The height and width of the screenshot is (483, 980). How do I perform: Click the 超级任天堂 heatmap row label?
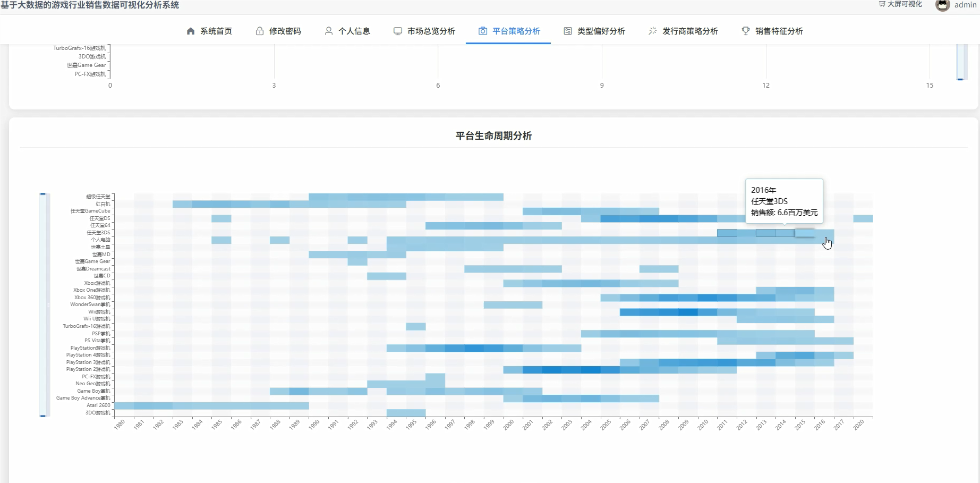click(x=98, y=197)
